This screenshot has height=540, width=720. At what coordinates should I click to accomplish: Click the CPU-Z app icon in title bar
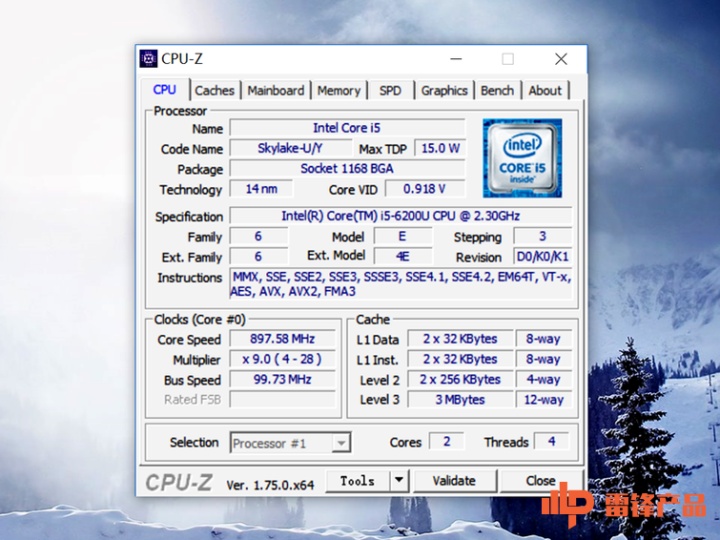point(148,59)
